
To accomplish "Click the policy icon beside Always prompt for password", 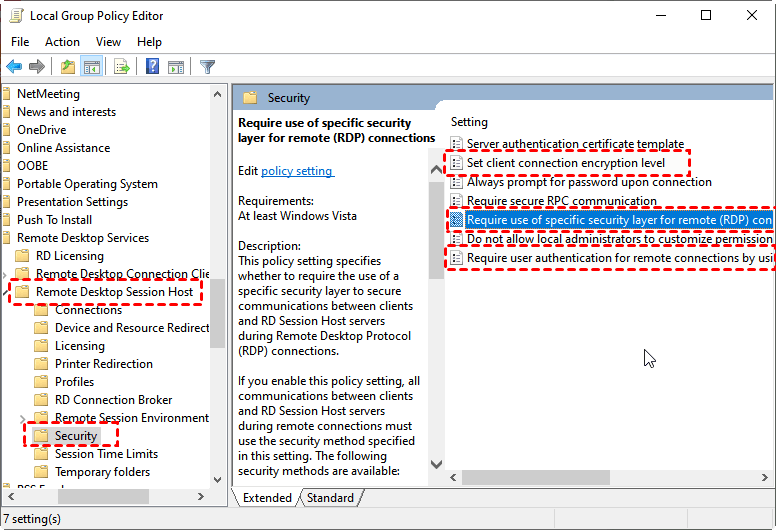I will 457,182.
